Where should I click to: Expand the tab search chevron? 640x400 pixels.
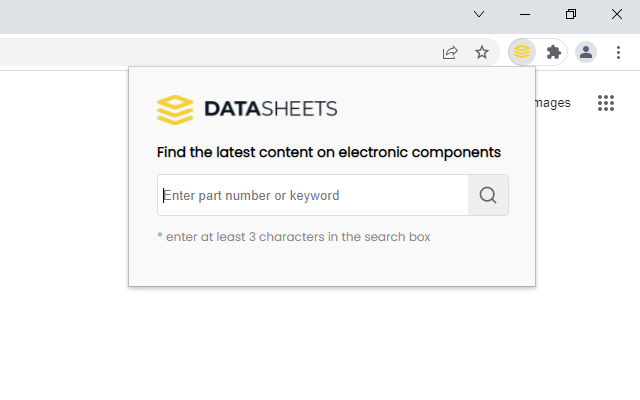coord(479,14)
